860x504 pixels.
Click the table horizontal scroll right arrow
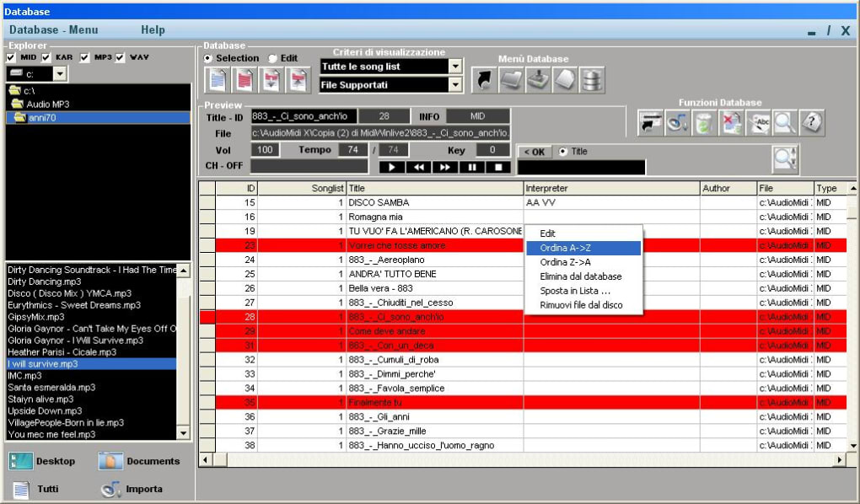[x=840, y=459]
